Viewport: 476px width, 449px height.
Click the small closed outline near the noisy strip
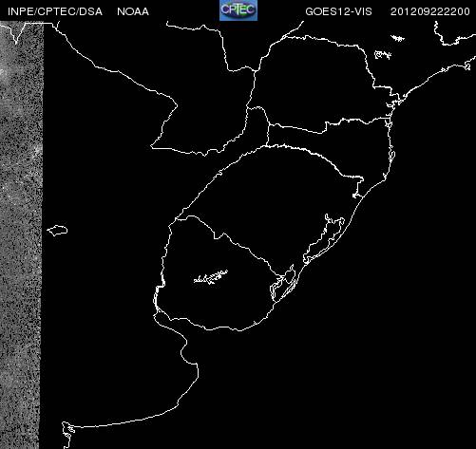[57, 231]
